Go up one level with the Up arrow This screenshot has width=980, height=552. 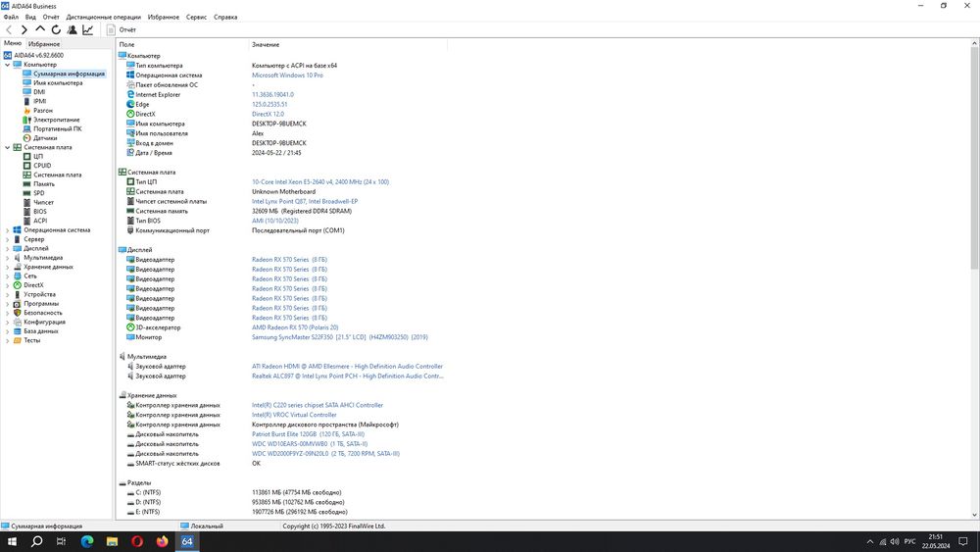[x=40, y=28]
